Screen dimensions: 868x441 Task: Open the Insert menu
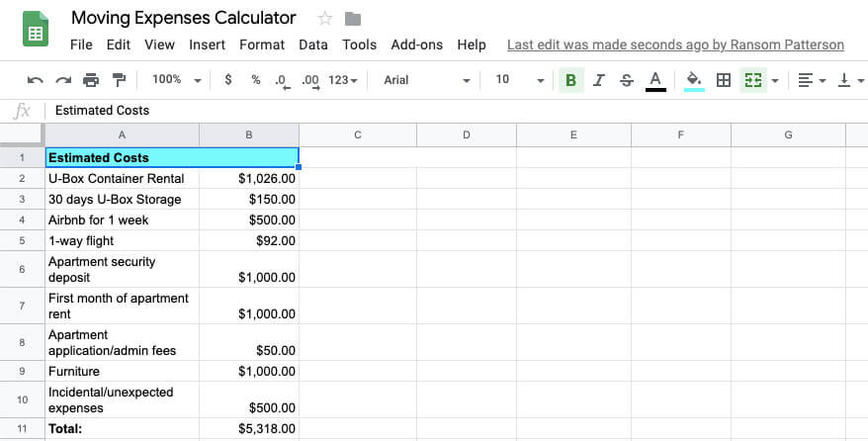[x=207, y=44]
